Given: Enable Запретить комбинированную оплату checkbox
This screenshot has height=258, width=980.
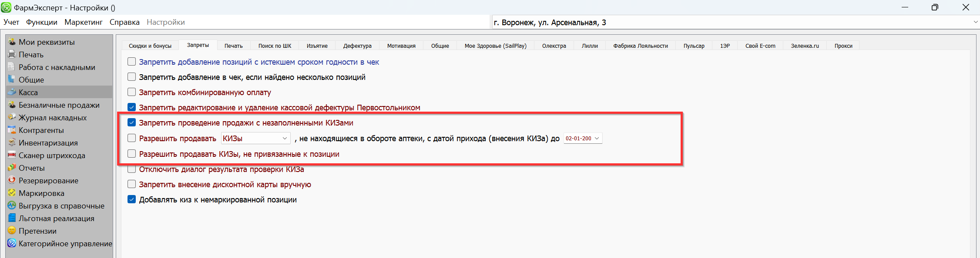Looking at the screenshot, I should click(x=131, y=92).
